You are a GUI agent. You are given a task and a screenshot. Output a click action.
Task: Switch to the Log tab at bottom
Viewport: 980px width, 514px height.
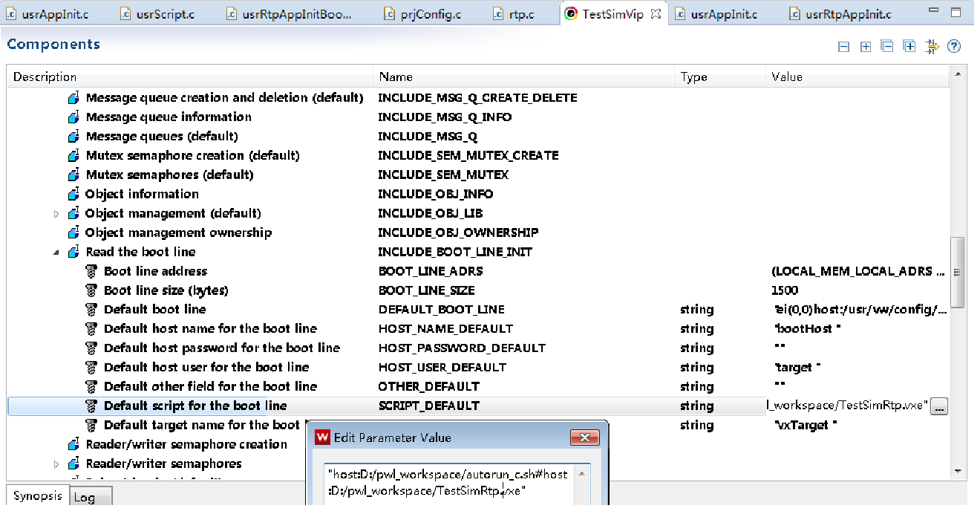pyautogui.click(x=90, y=496)
